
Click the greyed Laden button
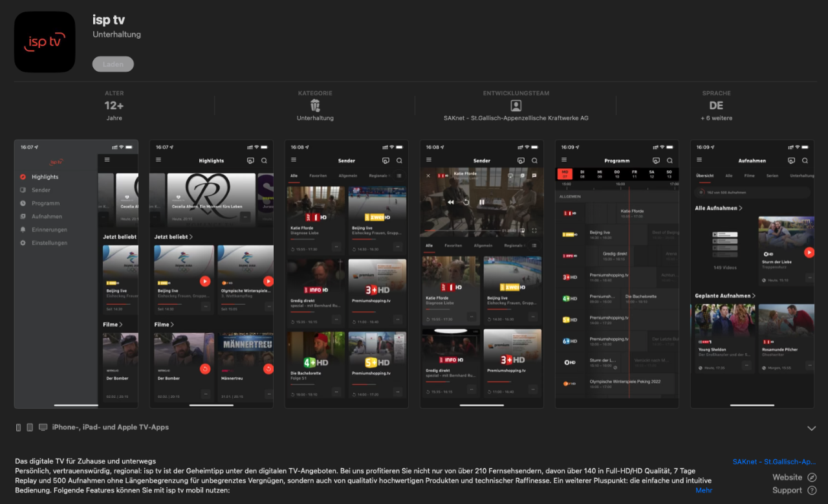[113, 64]
